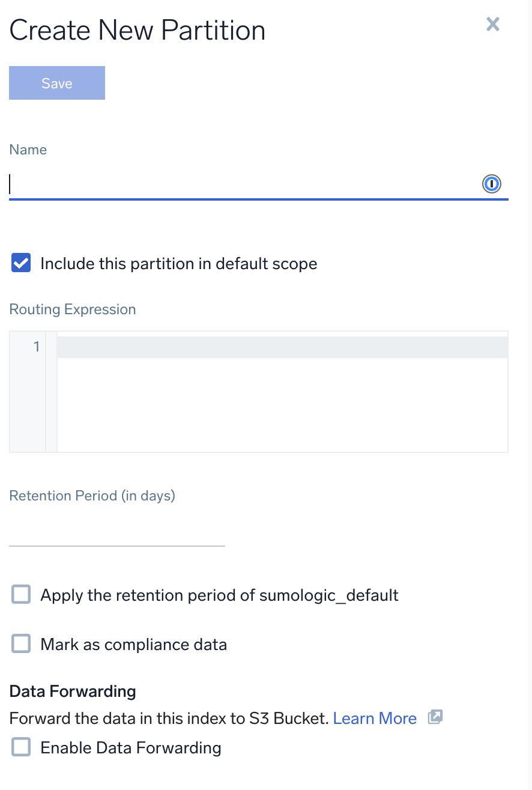Image resolution: width=532 pixels, height=790 pixels.
Task: Uncheck Include this partition in default scope
Action: click(22, 263)
